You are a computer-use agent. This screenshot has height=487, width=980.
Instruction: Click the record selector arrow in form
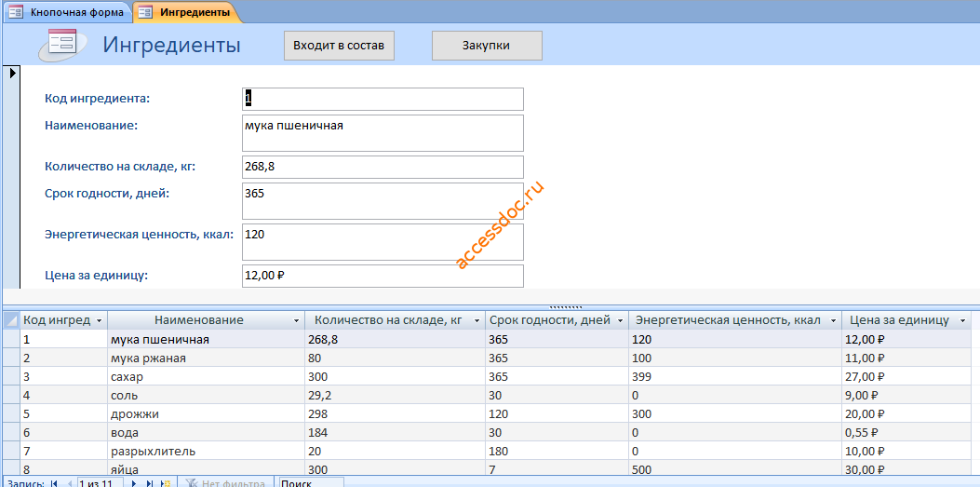pos(11,74)
